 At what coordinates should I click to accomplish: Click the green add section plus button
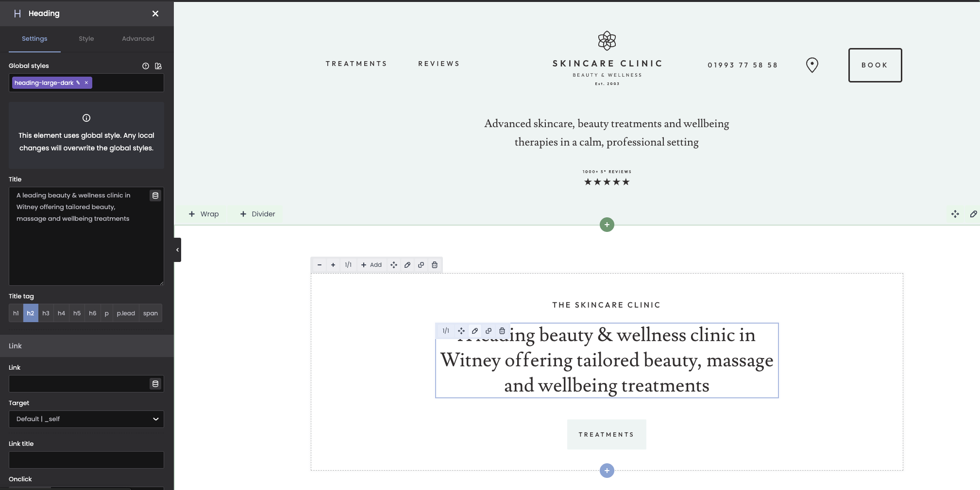(607, 225)
